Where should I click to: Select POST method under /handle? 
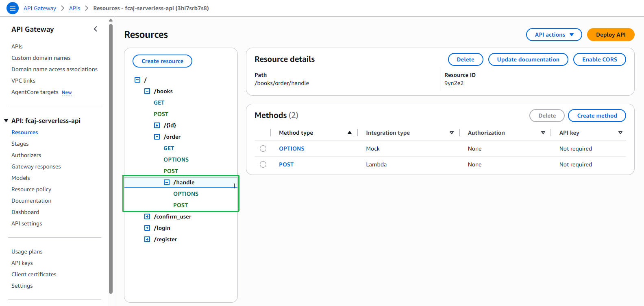point(181,205)
